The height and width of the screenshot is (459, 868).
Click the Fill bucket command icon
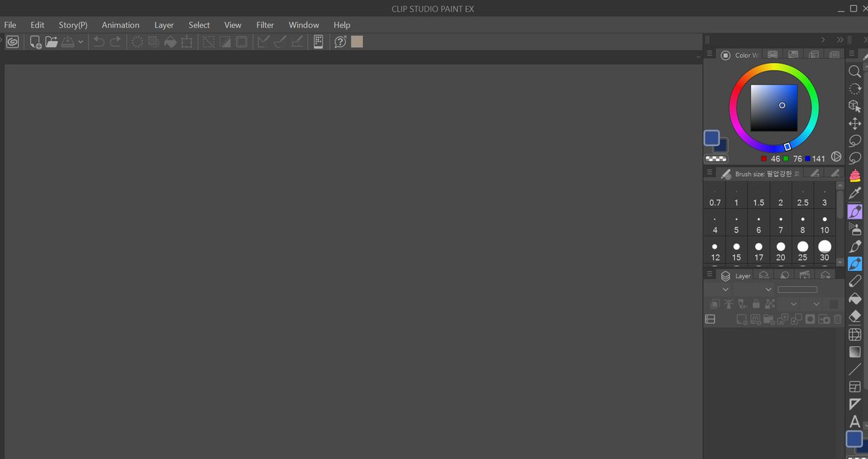pos(171,42)
